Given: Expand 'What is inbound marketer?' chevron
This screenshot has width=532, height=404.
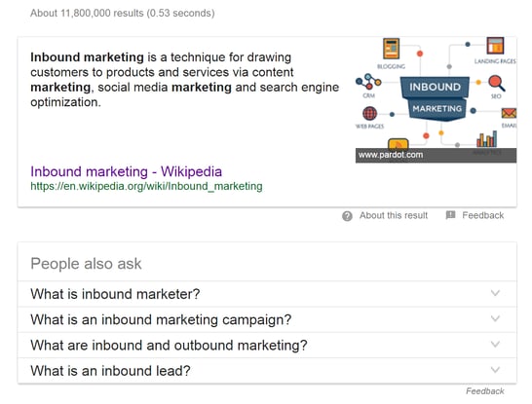Looking at the screenshot, I should pos(495,293).
